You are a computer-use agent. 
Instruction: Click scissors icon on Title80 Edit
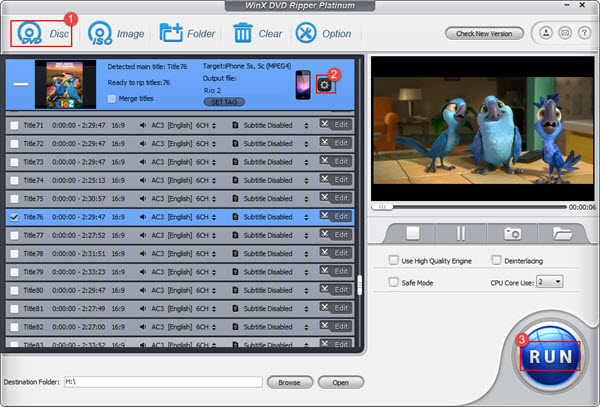[325, 289]
